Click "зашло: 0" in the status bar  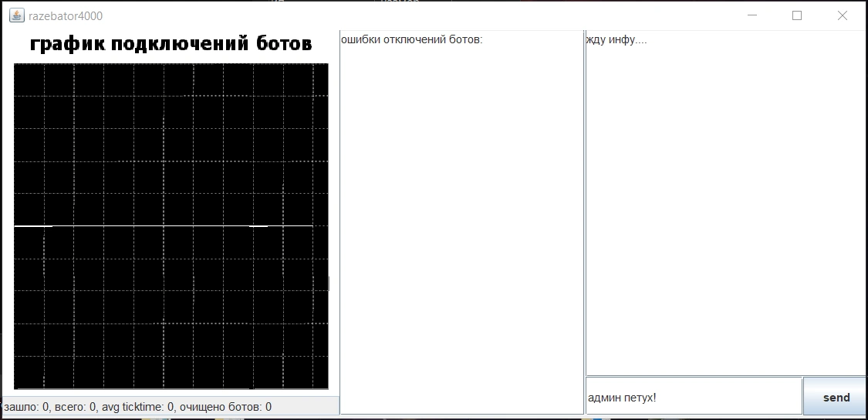tap(26, 407)
